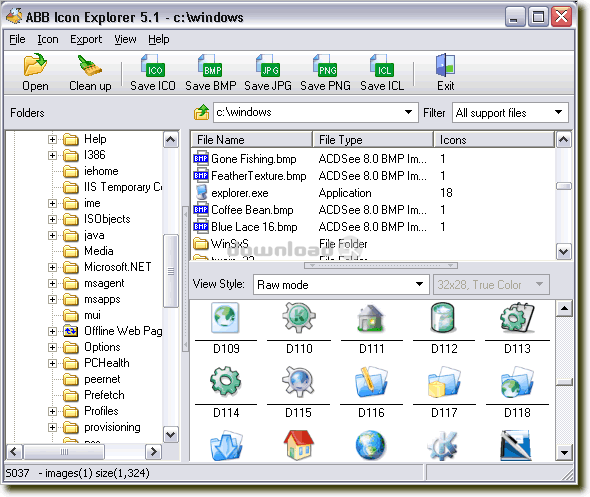Image resolution: width=590 pixels, height=497 pixels.
Task: Click the Save ICO toolbar icon
Action: [153, 65]
